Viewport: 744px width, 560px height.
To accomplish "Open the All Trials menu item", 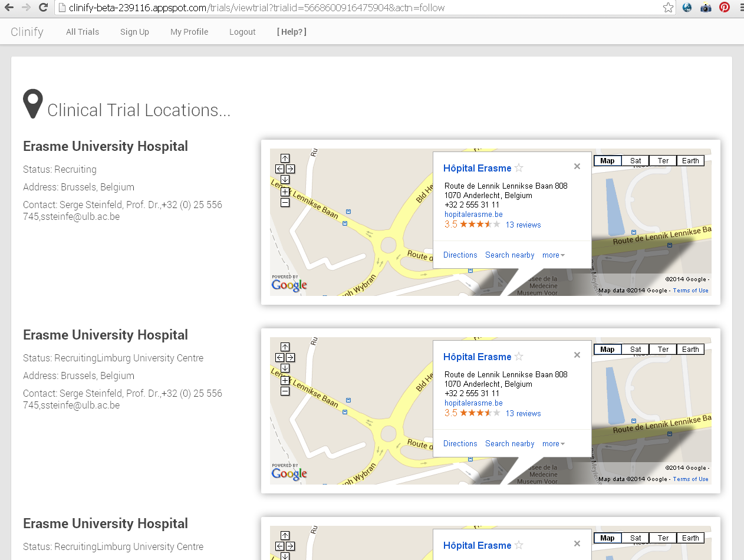I will coord(82,32).
